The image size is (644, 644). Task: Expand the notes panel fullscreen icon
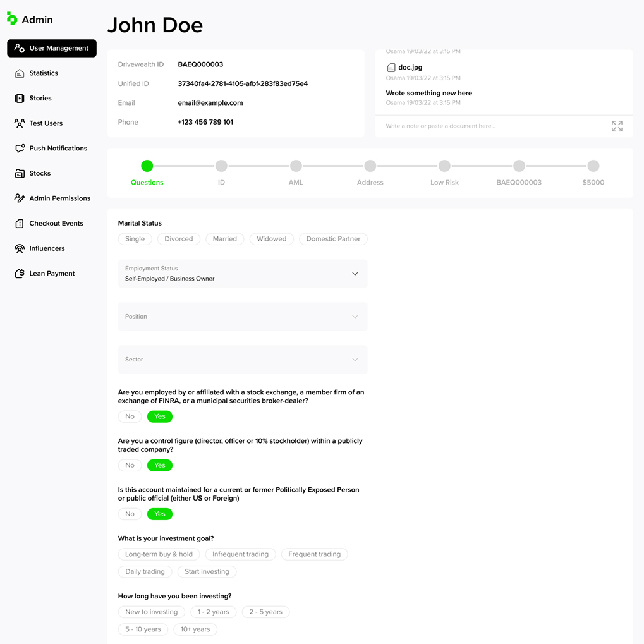[x=617, y=126]
